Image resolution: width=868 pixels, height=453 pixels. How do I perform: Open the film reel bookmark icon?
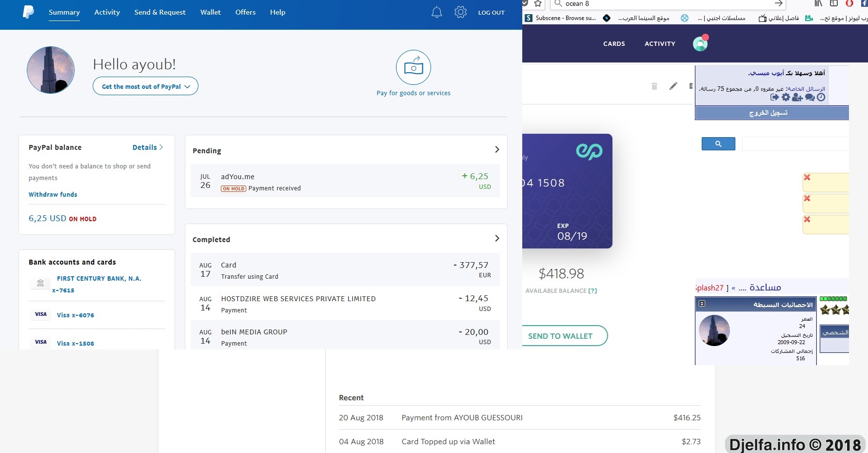(x=685, y=18)
